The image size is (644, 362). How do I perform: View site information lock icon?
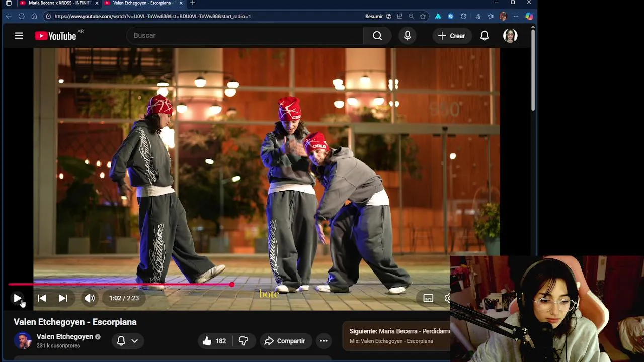tap(48, 16)
